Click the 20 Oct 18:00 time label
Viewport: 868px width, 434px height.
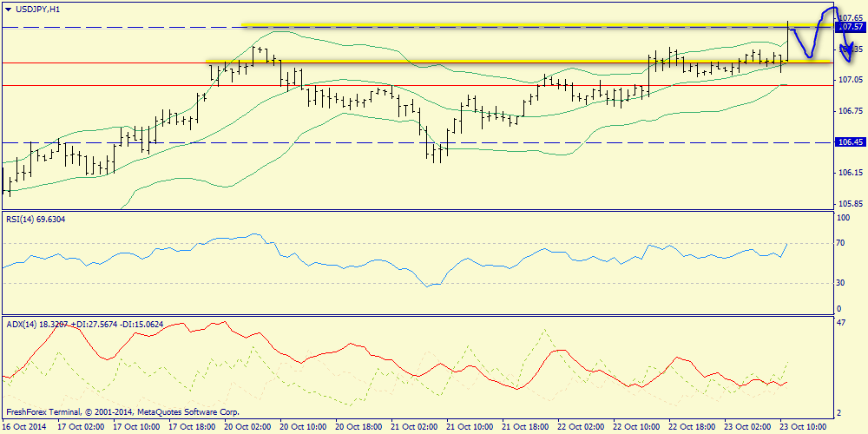(x=358, y=427)
